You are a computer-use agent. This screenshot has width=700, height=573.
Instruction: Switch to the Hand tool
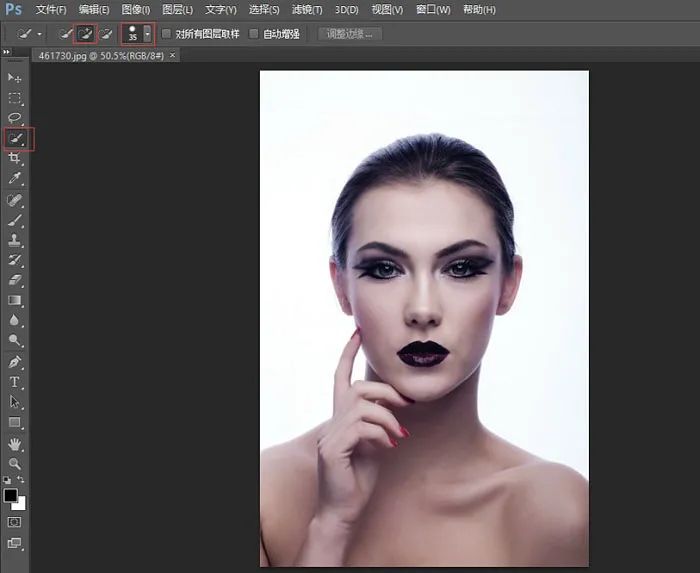[15, 443]
